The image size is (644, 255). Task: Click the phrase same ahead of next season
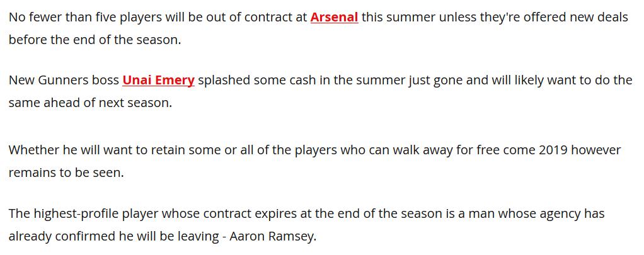[90, 103]
